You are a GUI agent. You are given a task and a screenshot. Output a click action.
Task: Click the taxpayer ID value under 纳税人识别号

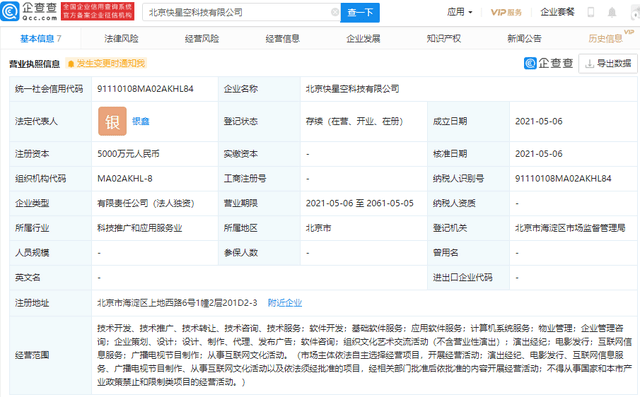coord(563,178)
